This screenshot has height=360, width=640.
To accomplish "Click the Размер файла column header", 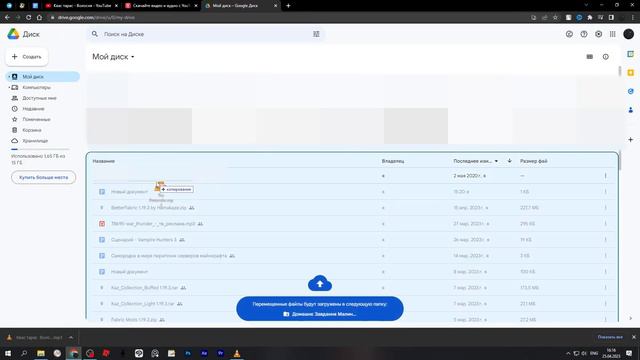I will point(533,161).
